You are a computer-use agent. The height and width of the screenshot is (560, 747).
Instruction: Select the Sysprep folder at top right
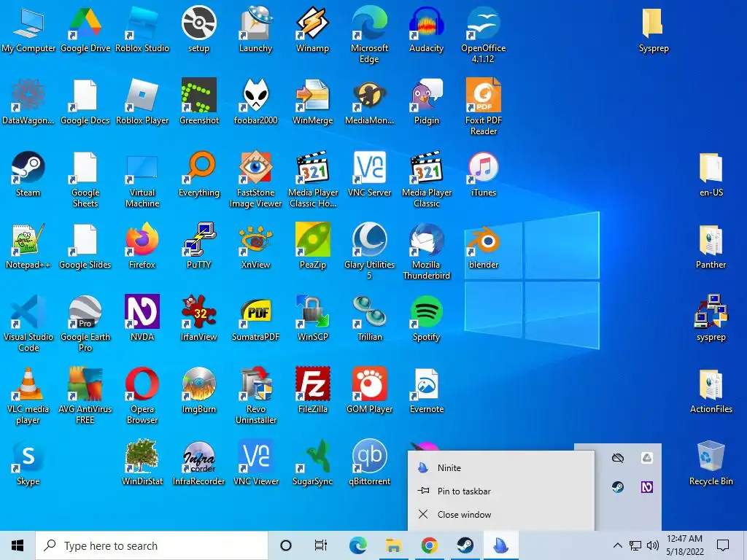(x=654, y=29)
